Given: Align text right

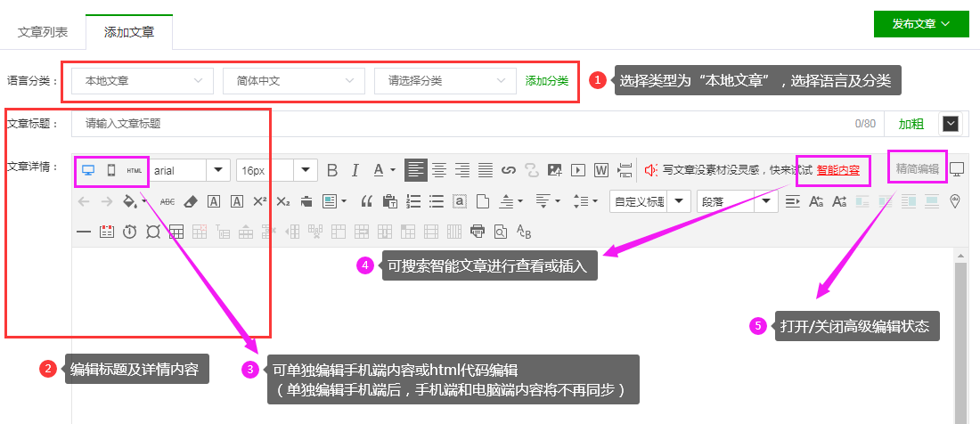Looking at the screenshot, I should point(462,170).
